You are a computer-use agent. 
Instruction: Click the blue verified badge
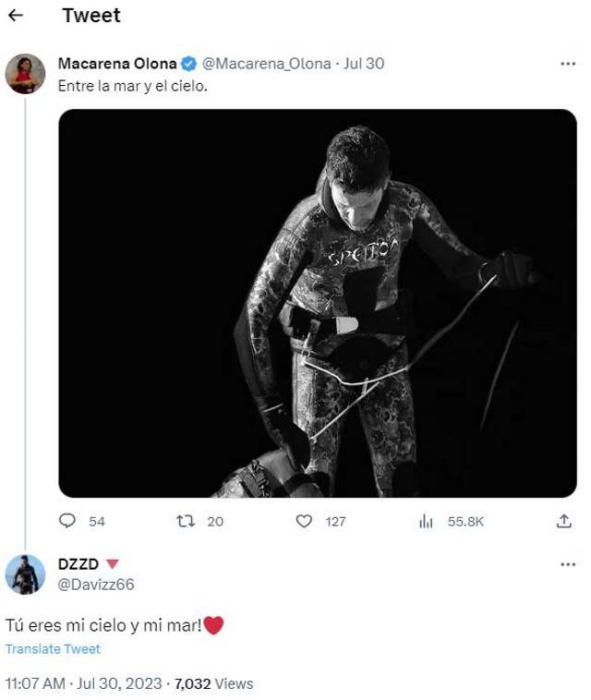click(188, 64)
